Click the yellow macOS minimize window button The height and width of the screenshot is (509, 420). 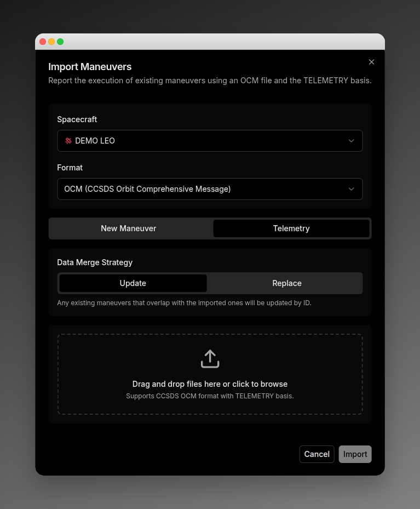click(51, 42)
